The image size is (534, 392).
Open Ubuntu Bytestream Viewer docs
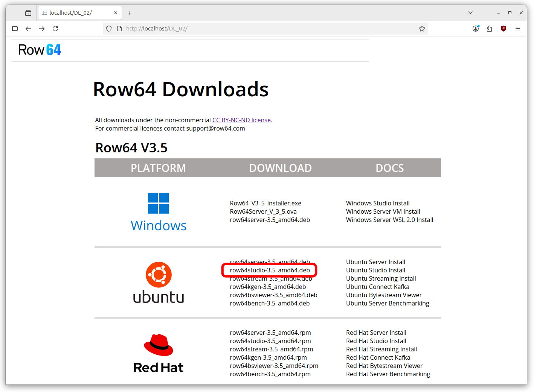(384, 295)
